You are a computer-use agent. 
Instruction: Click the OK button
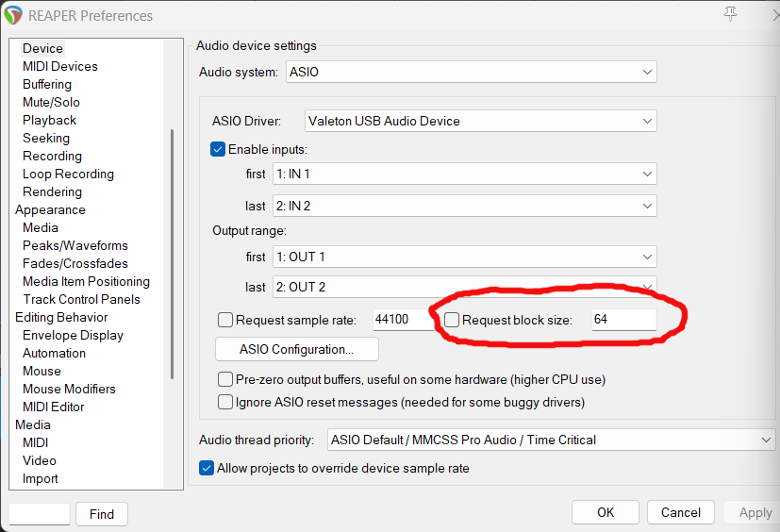click(606, 512)
